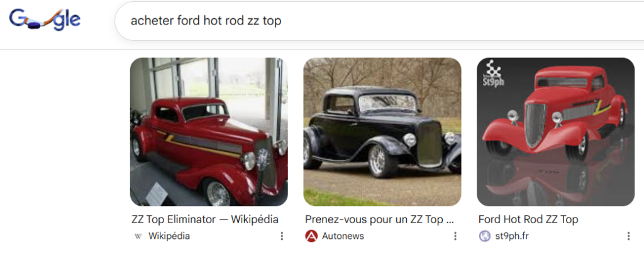Image resolution: width=644 pixels, height=254 pixels.
Task: Click the Google doodle logo
Action: 45,20
